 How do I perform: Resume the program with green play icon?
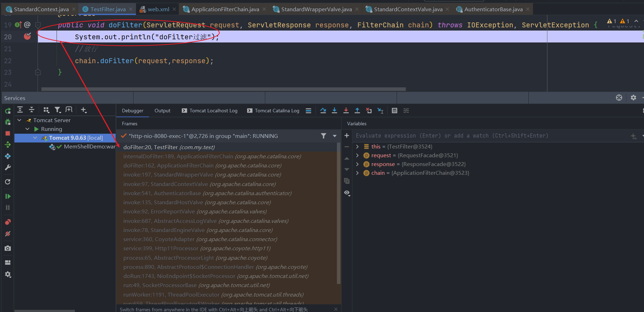tap(8, 196)
